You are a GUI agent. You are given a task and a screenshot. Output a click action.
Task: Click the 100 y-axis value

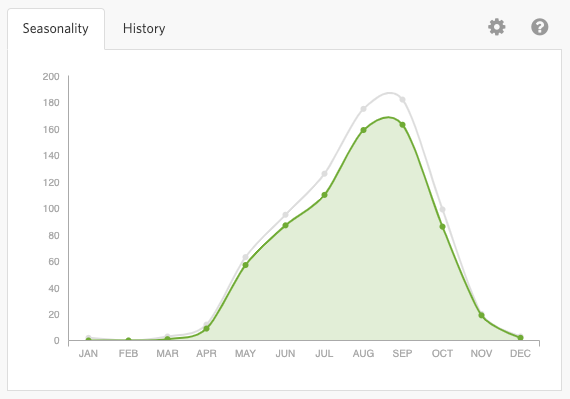(x=51, y=209)
